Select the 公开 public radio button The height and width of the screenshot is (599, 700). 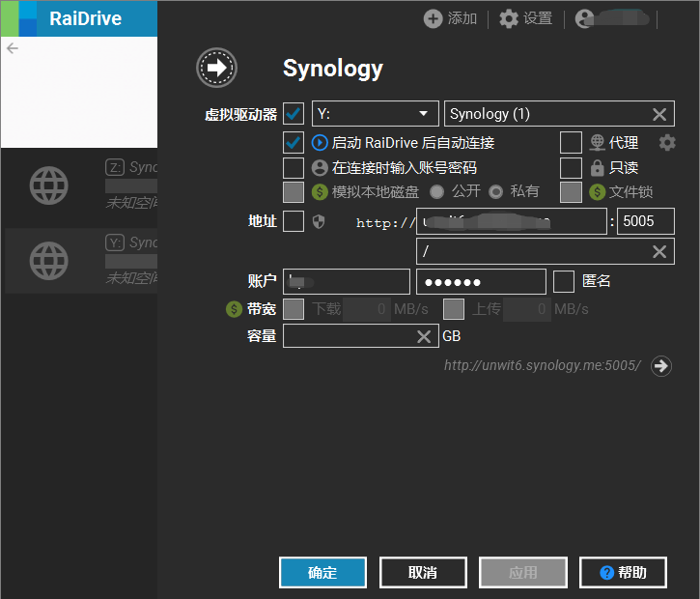pos(436,191)
